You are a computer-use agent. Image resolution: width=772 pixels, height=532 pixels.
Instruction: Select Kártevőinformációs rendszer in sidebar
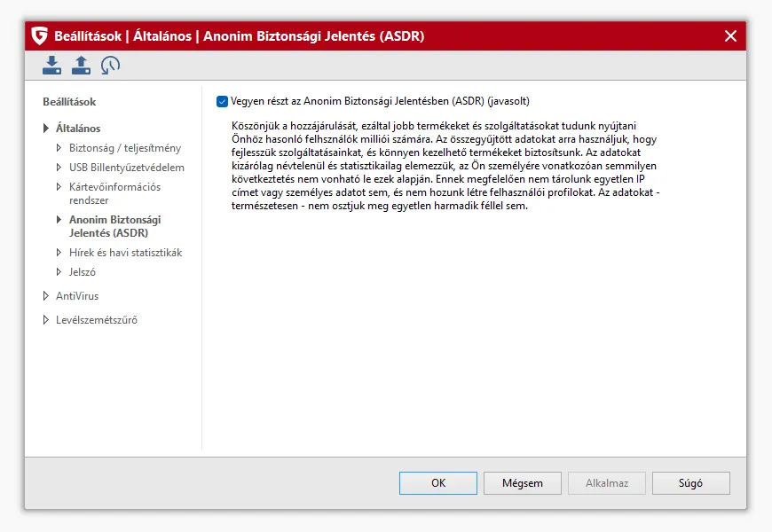[x=114, y=193]
